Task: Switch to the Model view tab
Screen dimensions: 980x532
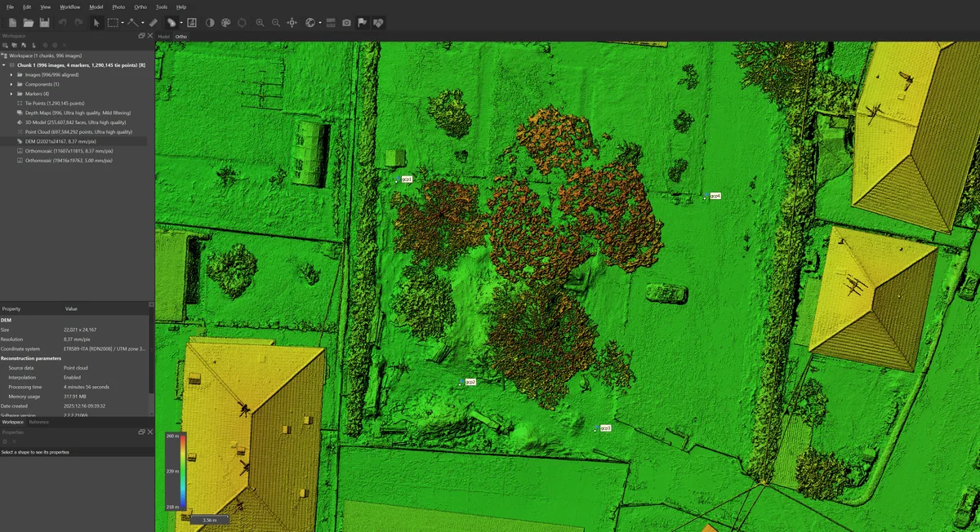Action: (x=163, y=37)
